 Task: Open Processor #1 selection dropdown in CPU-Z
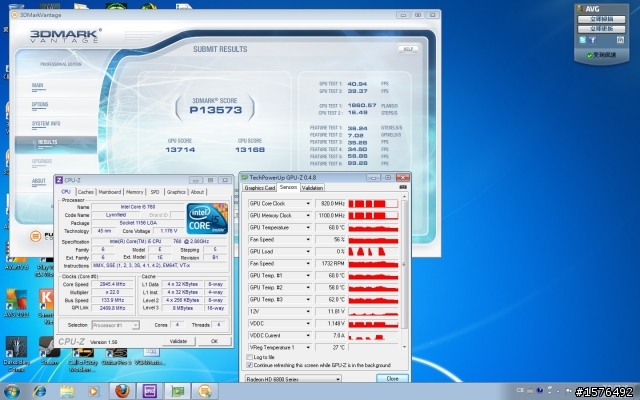tap(116, 325)
